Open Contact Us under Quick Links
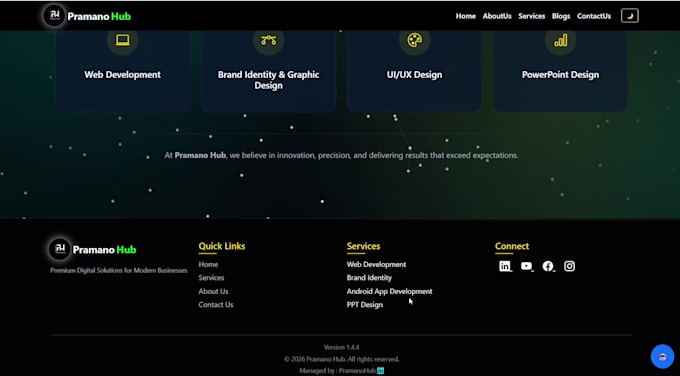This screenshot has width=680, height=376. [x=216, y=304]
